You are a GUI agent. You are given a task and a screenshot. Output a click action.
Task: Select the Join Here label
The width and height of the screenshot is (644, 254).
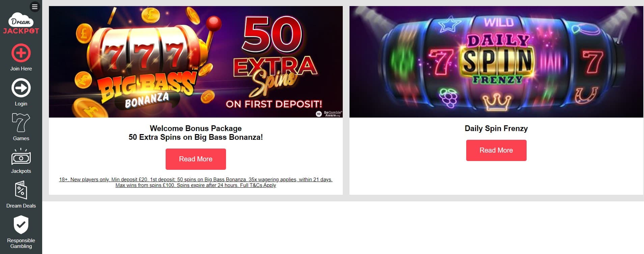click(x=21, y=69)
